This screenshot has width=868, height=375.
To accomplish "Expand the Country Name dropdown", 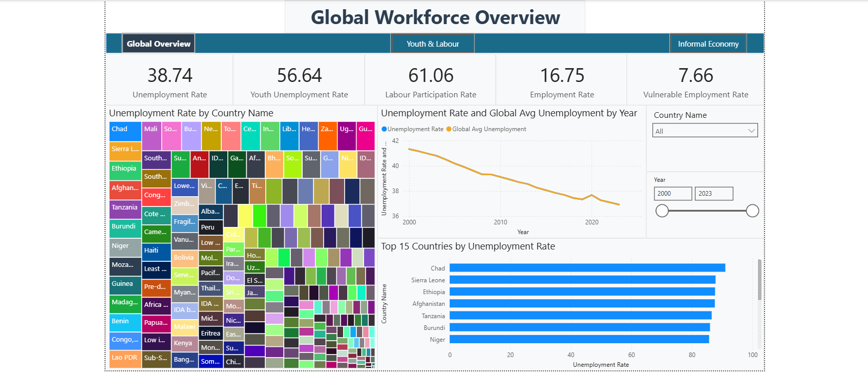I will (x=705, y=131).
